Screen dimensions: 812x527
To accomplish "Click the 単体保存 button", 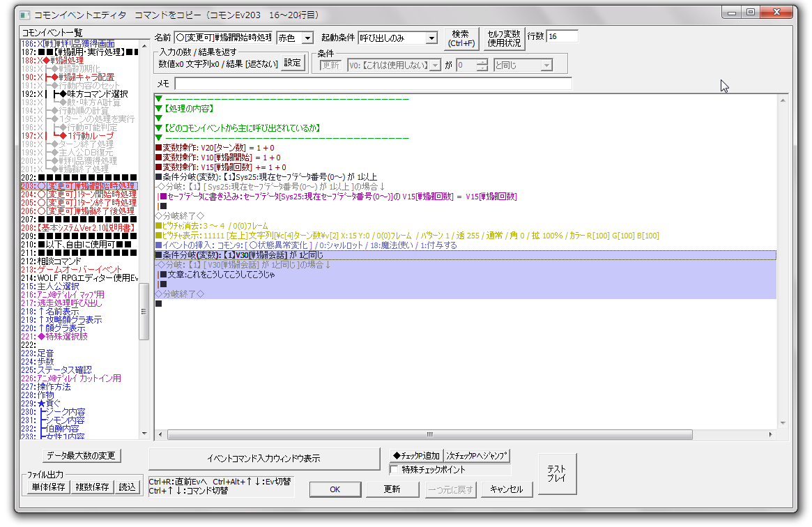I will coord(48,487).
